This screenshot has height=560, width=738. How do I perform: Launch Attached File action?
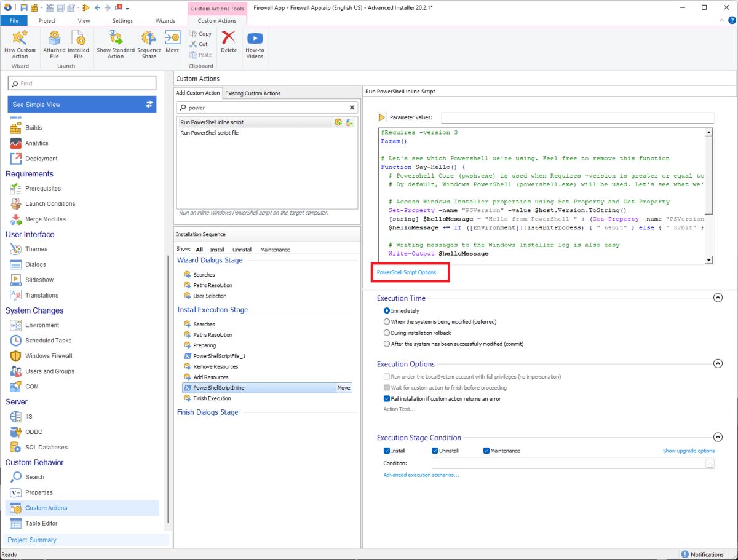coord(54,45)
